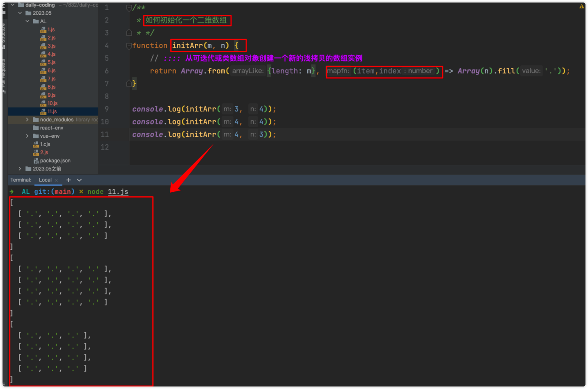
Task: Click the JS file icon beside 9.js
Action: coord(43,95)
